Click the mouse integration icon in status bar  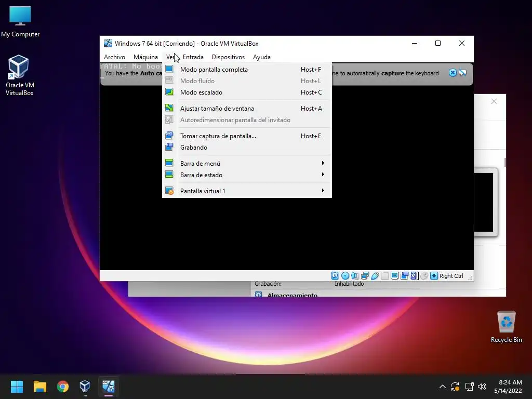pos(424,276)
